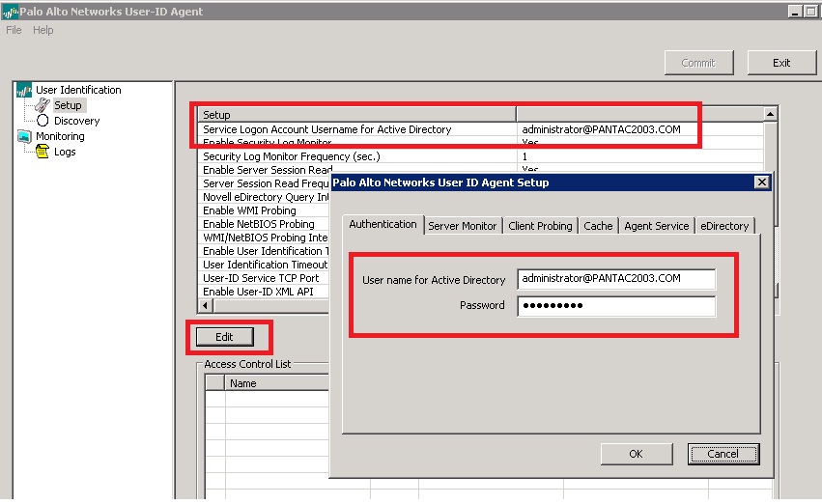Select the Enable User Identification Timeout row
The image size is (822, 504).
pos(265,251)
